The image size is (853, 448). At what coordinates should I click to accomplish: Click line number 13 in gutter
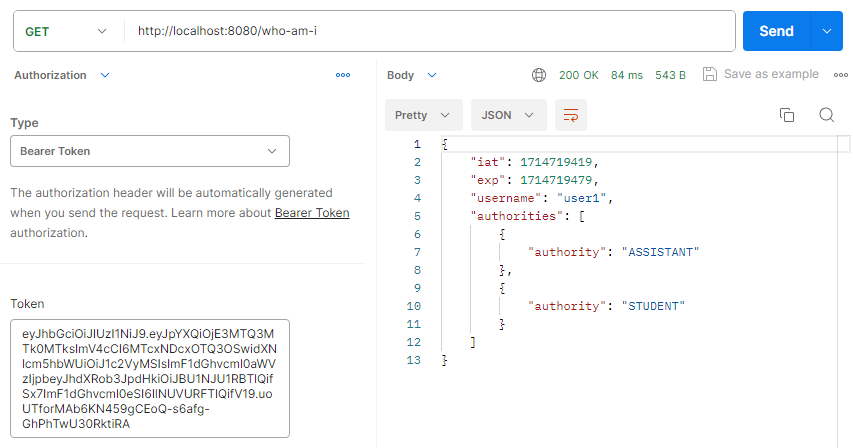413,360
